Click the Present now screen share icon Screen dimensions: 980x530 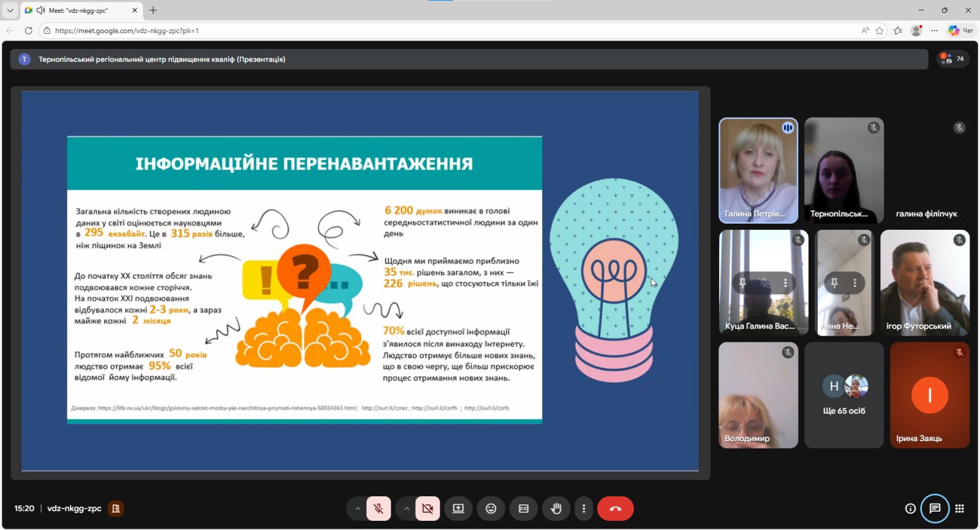point(458,509)
